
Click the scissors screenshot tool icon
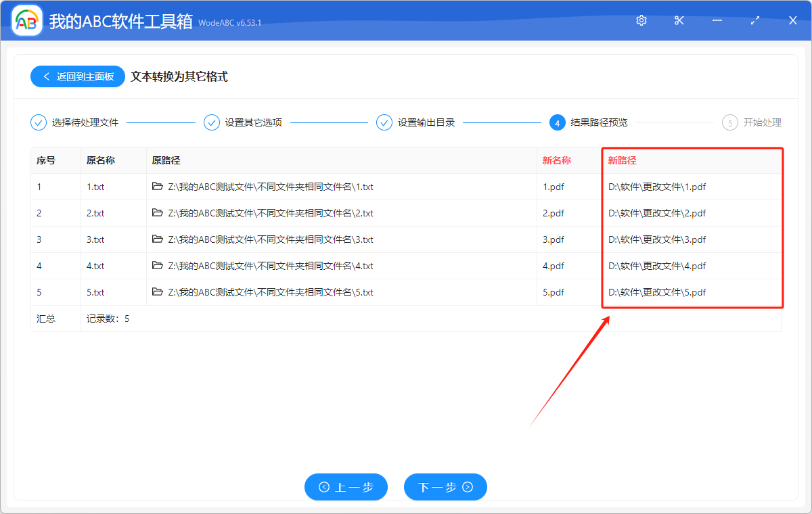click(679, 20)
